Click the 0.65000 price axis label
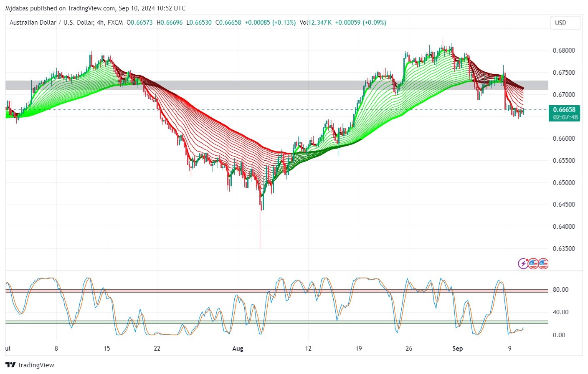This screenshot has height=374, width=588. coord(564,183)
